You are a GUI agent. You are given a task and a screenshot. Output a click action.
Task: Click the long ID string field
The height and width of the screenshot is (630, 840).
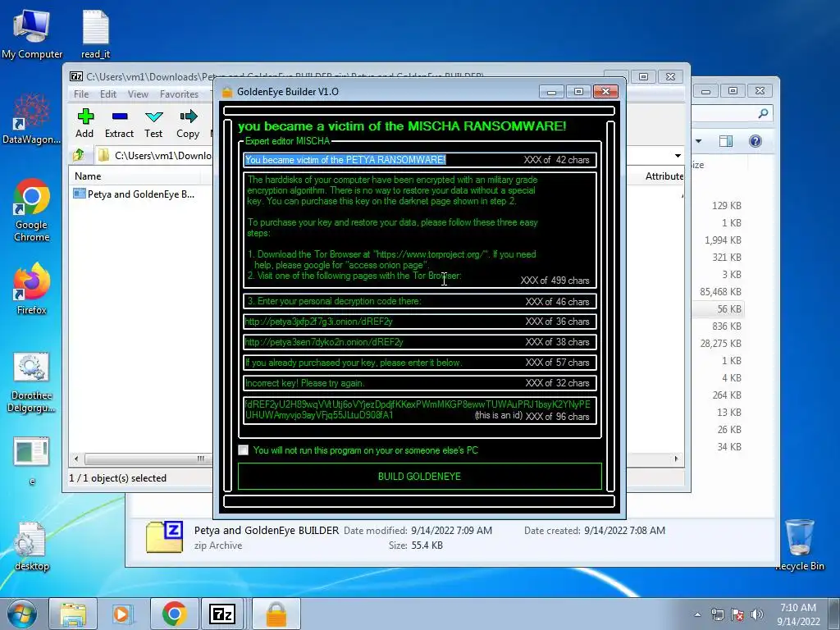pyautogui.click(x=419, y=410)
